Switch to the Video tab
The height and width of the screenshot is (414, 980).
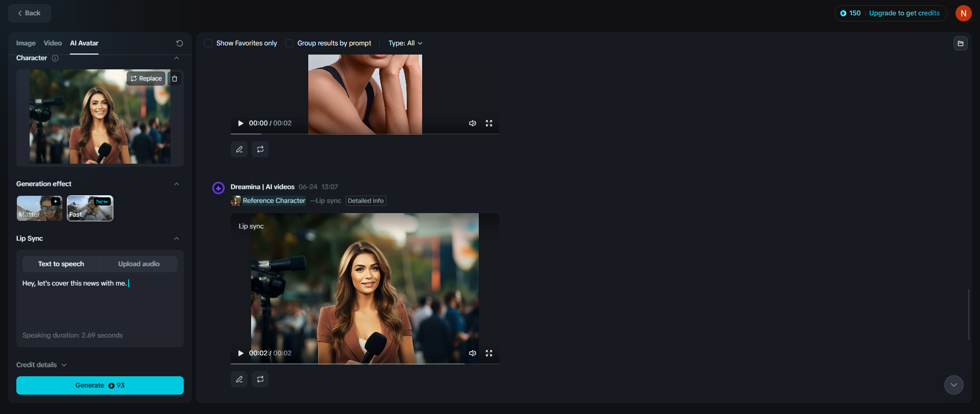(x=53, y=43)
